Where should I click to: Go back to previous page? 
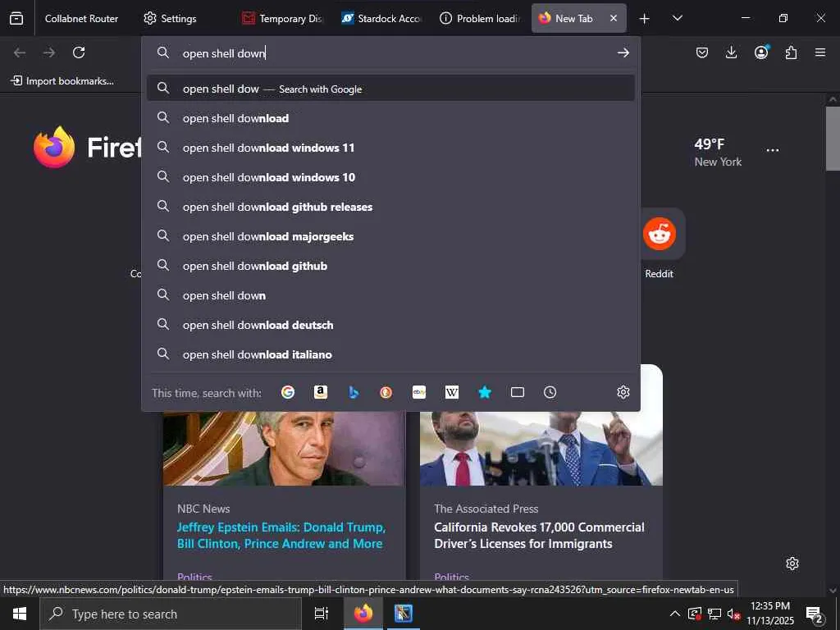coord(20,52)
